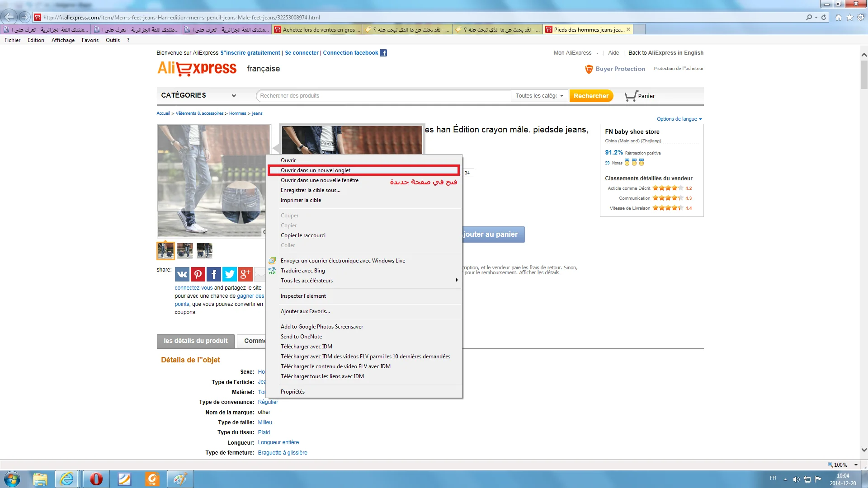
Task: Select the second jeans thumbnail image
Action: (x=185, y=250)
